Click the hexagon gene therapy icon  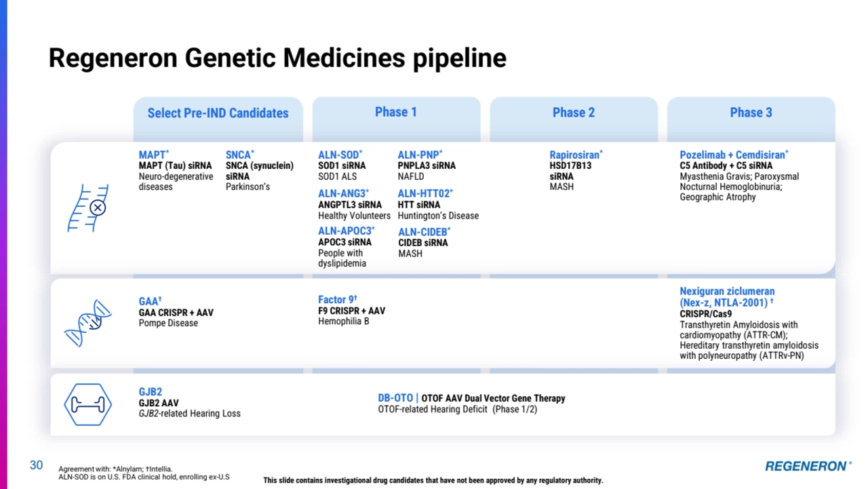click(88, 405)
